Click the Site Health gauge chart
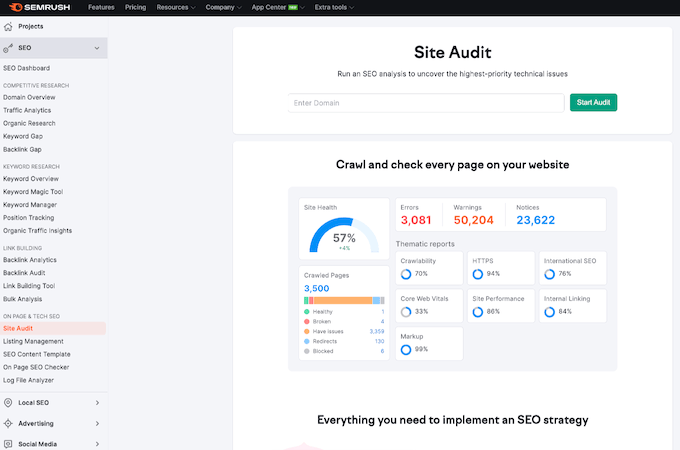Viewport: 680px width, 450px height. point(344,235)
